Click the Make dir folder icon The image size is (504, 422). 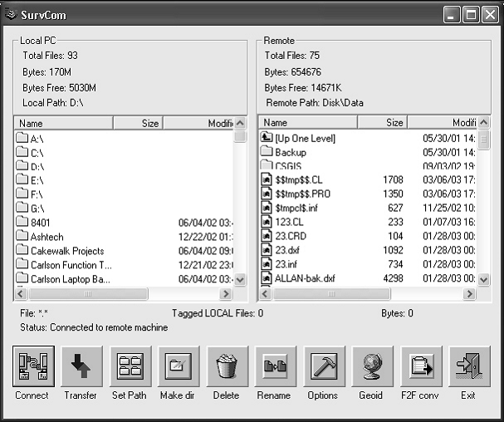click(x=177, y=366)
